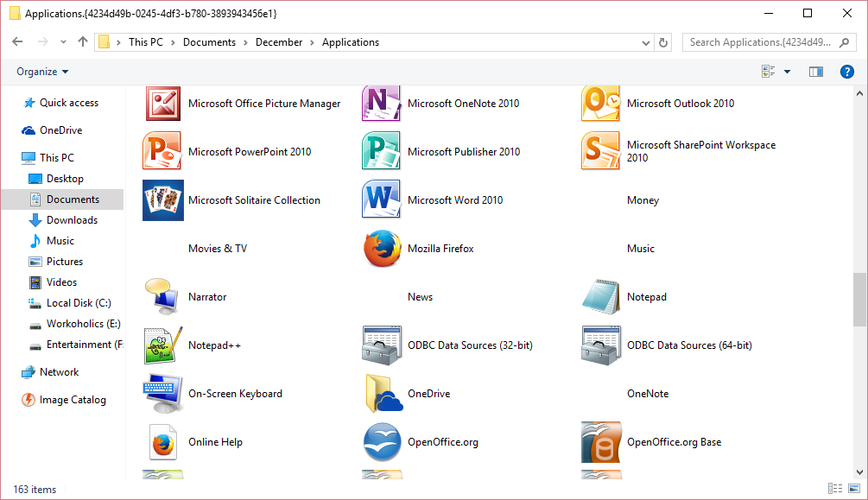
Task: Click the Search Applications input field
Action: (770, 42)
